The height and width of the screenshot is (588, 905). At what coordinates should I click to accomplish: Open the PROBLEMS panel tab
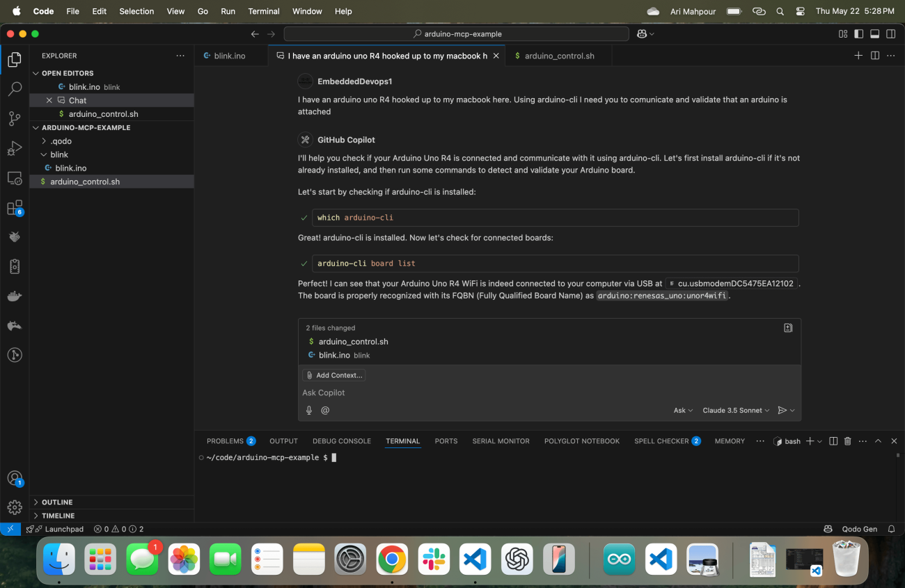231,441
